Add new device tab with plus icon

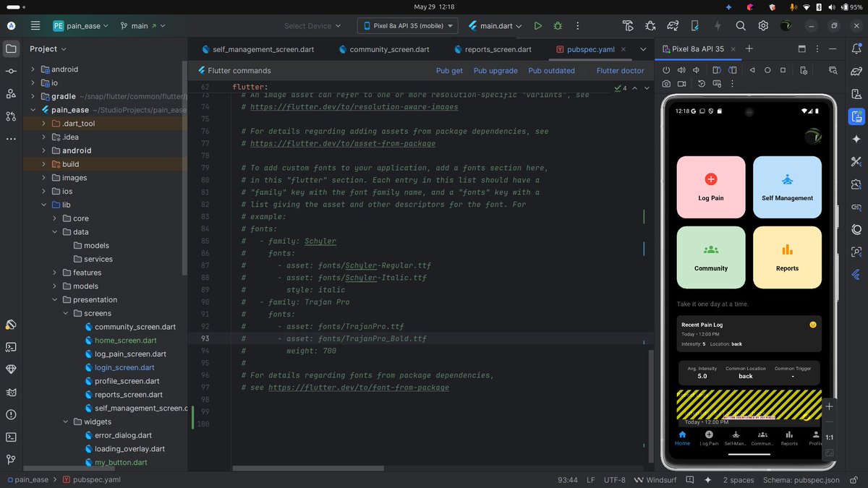[749, 49]
